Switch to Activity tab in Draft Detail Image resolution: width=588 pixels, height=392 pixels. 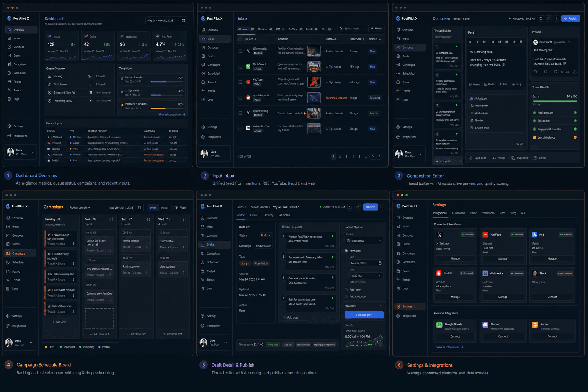point(269,215)
